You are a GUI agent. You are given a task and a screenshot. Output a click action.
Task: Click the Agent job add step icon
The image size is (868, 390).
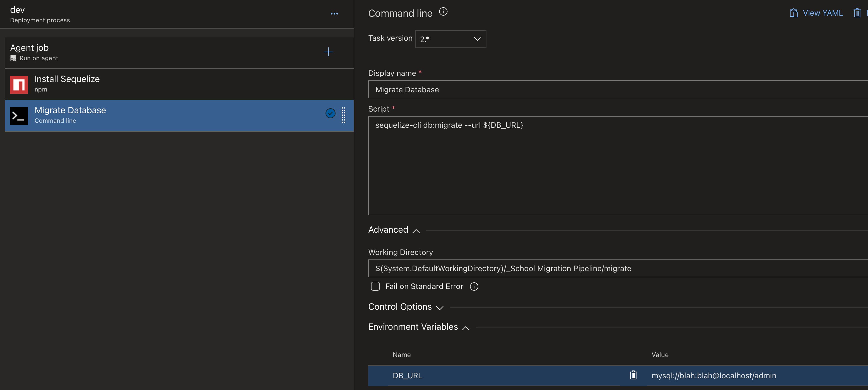[x=327, y=52]
